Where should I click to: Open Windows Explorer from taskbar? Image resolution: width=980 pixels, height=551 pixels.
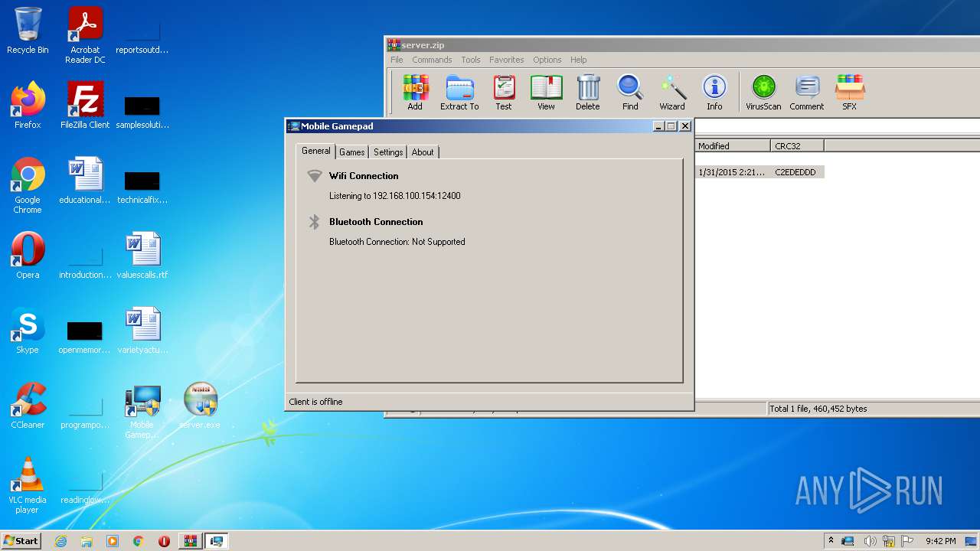[x=87, y=541]
